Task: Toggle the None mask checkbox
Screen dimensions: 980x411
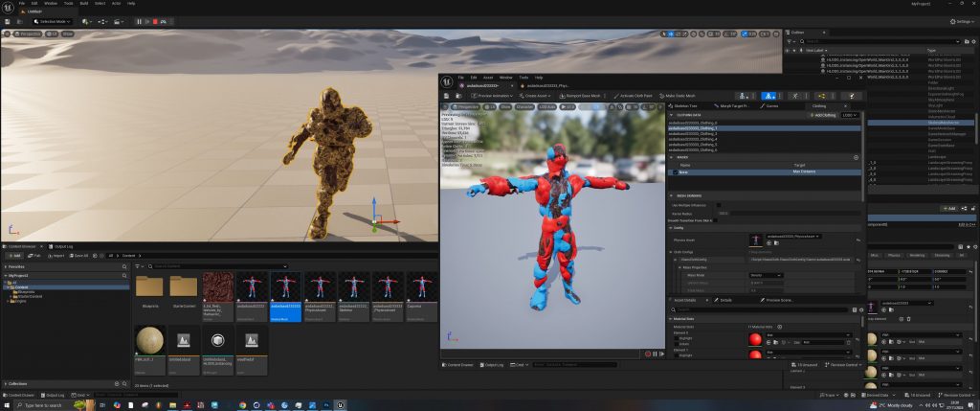Action: click(x=673, y=172)
